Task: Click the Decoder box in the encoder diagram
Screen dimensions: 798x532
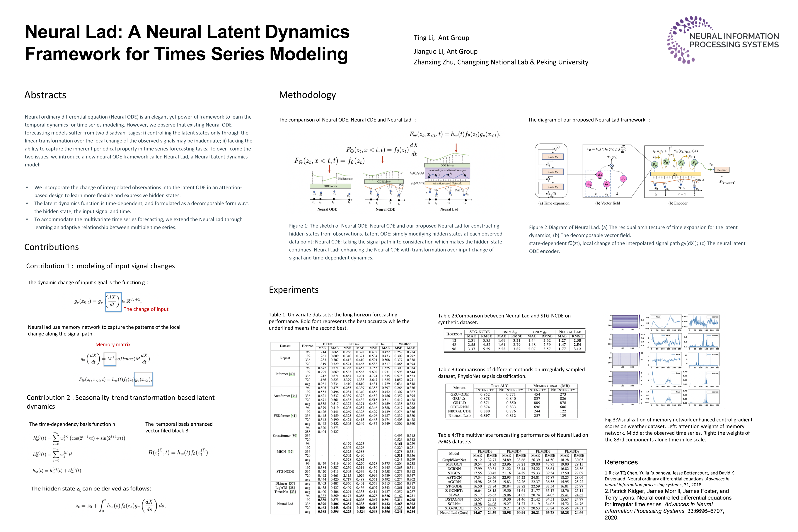Action: click(722, 170)
